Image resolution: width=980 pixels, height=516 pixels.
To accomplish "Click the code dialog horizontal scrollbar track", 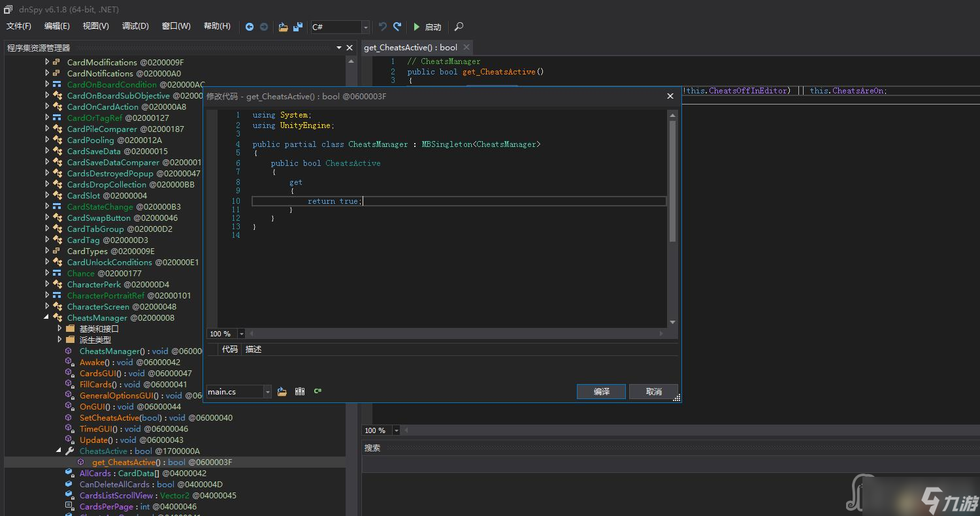I will pyautogui.click(x=455, y=334).
